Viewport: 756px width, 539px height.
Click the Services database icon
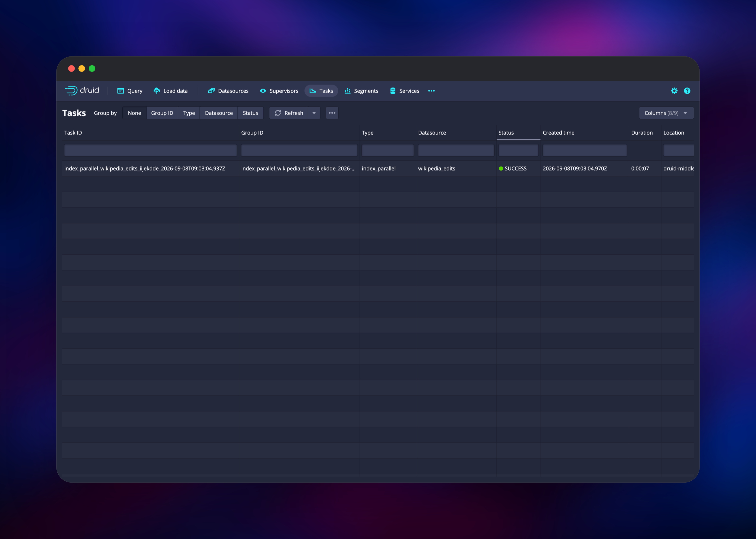click(393, 91)
